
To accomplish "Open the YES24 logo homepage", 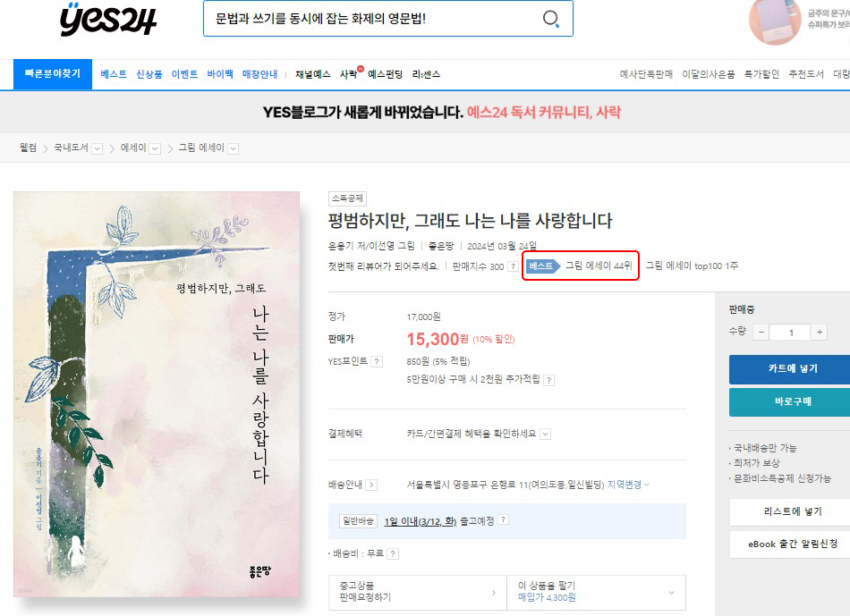I will (x=108, y=20).
